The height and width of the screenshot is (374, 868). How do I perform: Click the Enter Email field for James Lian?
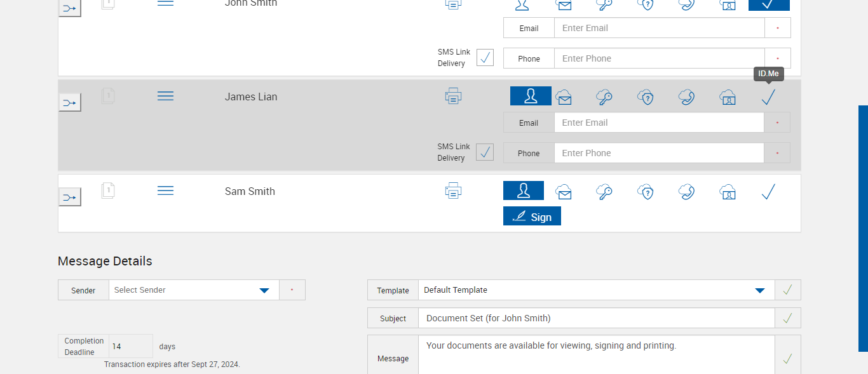click(658, 123)
